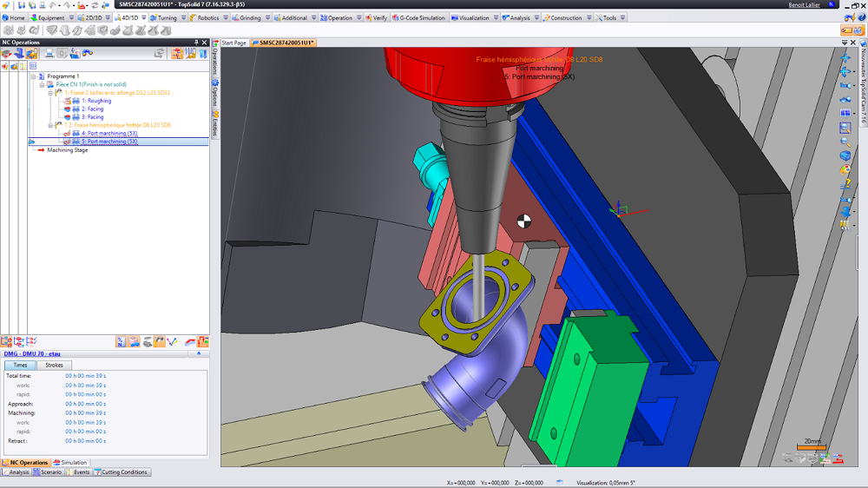This screenshot has height=488, width=868.
Task: Toggle the highlighted tag button at top right
Action: 845,30
